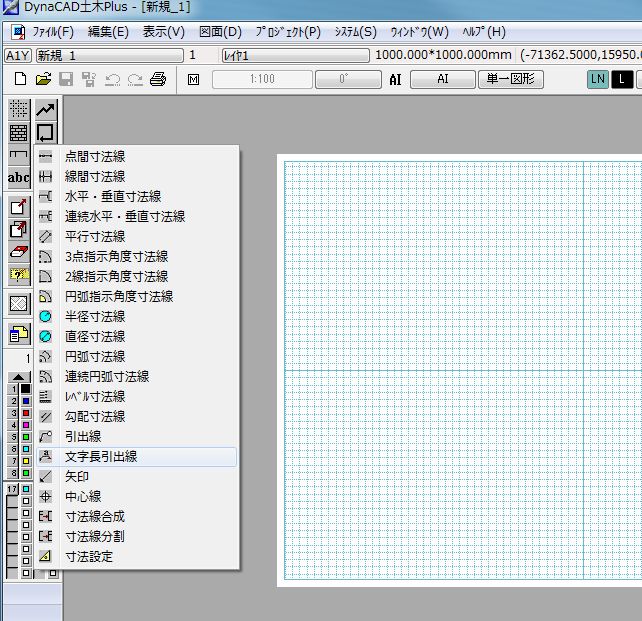
Task: Click the AI text mode button
Action: (443, 79)
